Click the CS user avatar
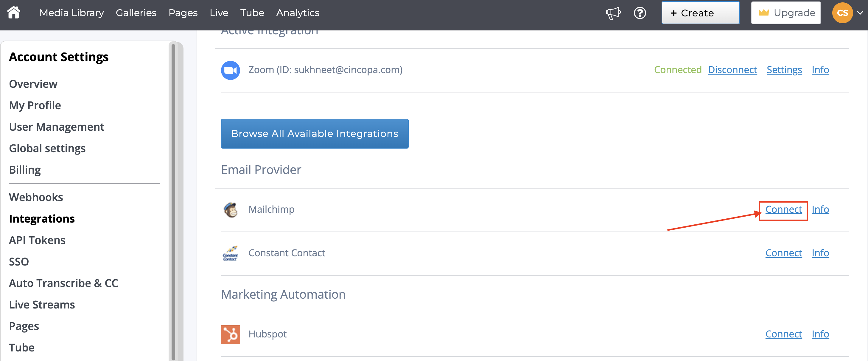The image size is (868, 361). [842, 13]
